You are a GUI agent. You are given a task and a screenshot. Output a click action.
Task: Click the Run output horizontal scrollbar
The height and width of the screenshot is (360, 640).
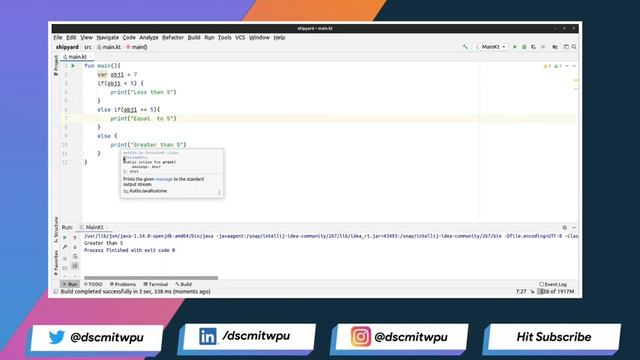151,278
